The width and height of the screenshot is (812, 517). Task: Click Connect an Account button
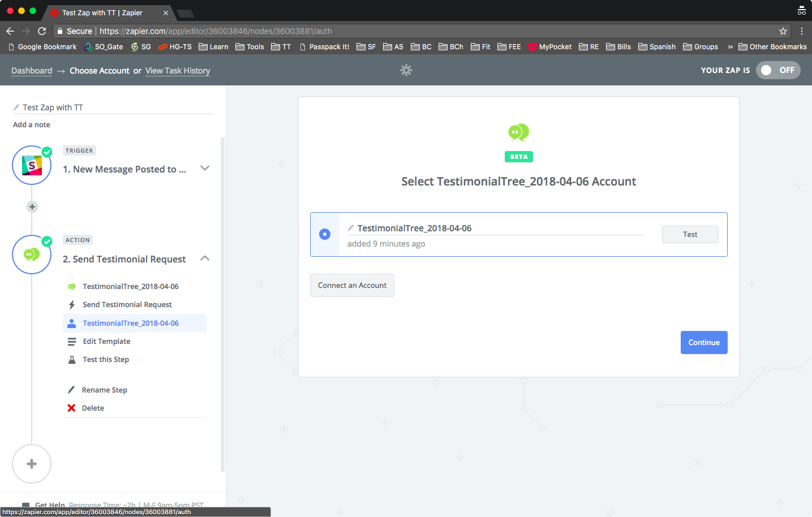pos(352,286)
